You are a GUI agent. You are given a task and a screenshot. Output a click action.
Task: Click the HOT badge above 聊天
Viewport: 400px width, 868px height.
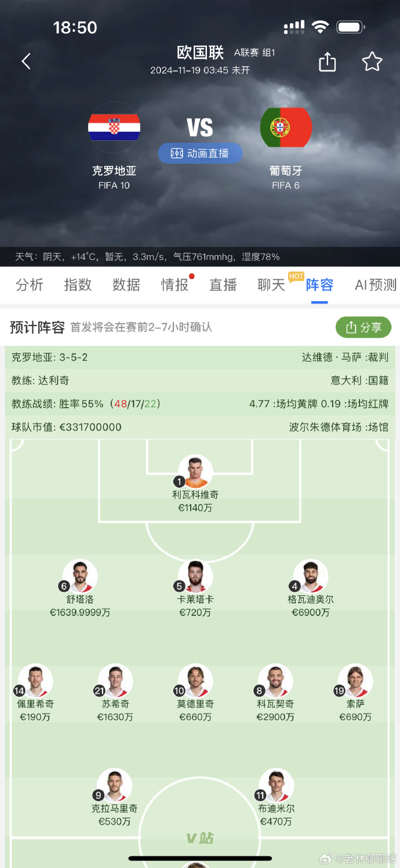[x=296, y=277]
